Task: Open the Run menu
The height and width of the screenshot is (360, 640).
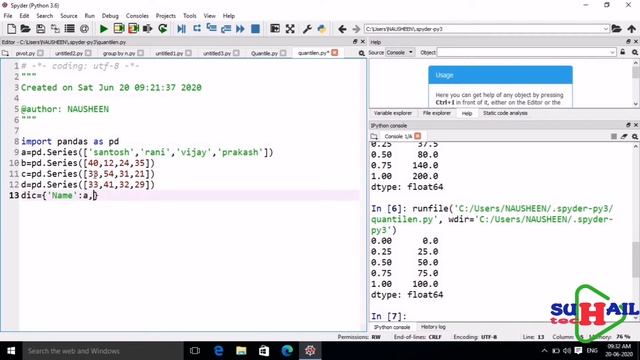Action: click(89, 16)
